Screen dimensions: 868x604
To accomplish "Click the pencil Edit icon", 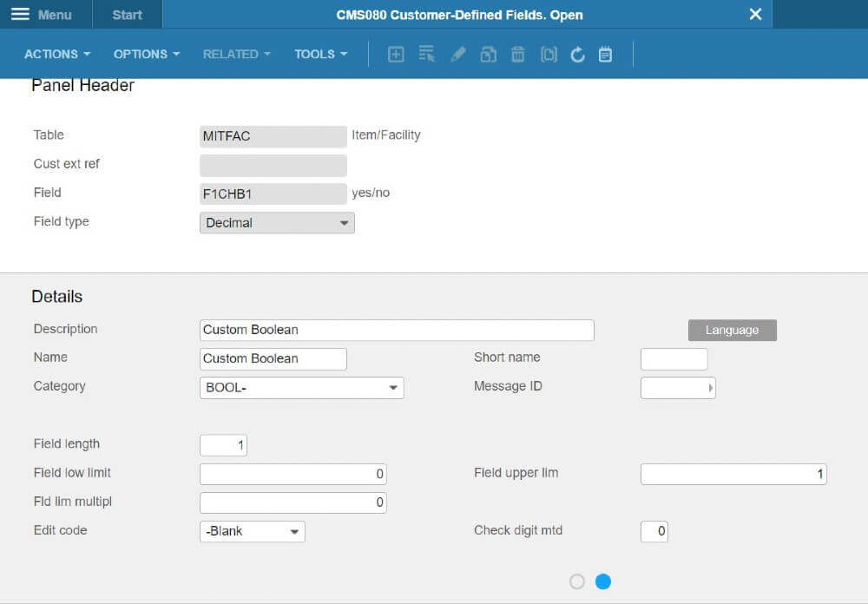I will (457, 54).
